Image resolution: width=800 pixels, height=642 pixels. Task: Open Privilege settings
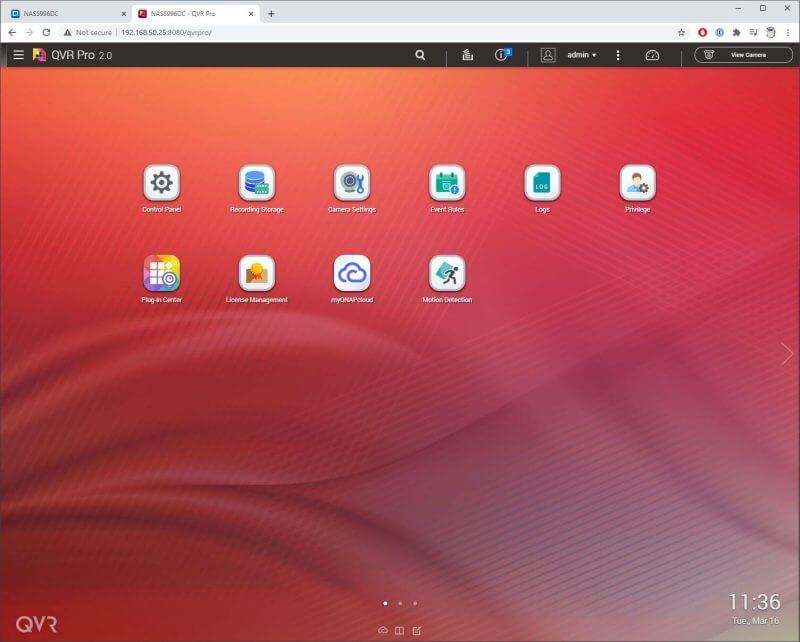pos(638,183)
